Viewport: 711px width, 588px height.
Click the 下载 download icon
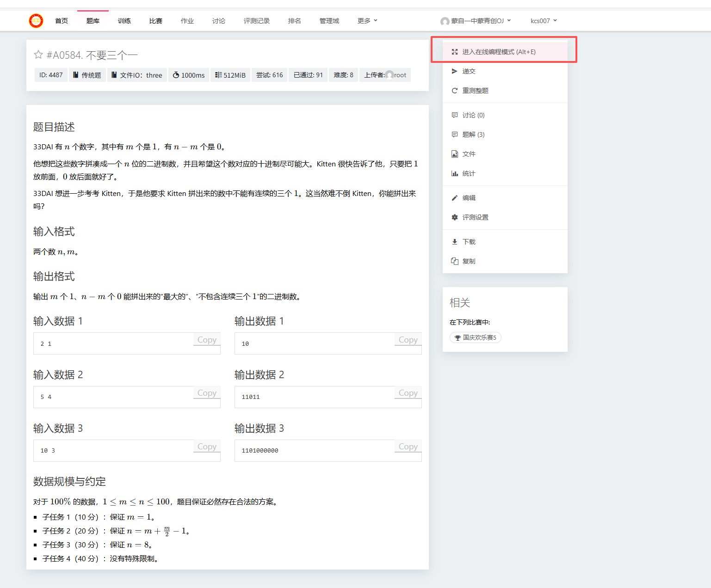tap(455, 242)
